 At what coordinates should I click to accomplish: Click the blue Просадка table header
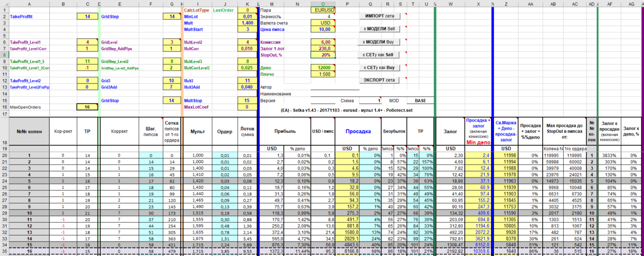pyautogui.click(x=357, y=131)
